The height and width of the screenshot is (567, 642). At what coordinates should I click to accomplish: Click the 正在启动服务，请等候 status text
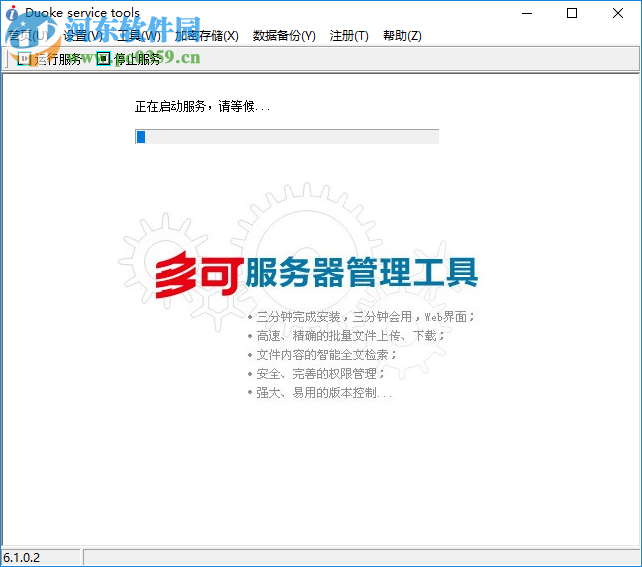point(202,106)
